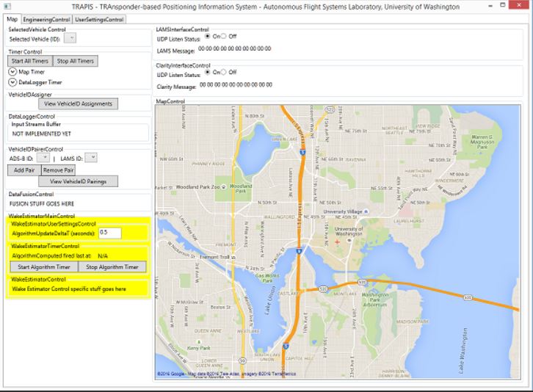Set Clarity UDP Listen Status to Off
533x392 pixels.
(223, 72)
